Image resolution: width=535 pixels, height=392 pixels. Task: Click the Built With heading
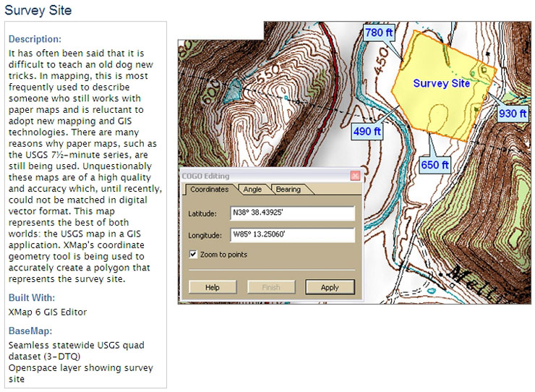click(32, 298)
